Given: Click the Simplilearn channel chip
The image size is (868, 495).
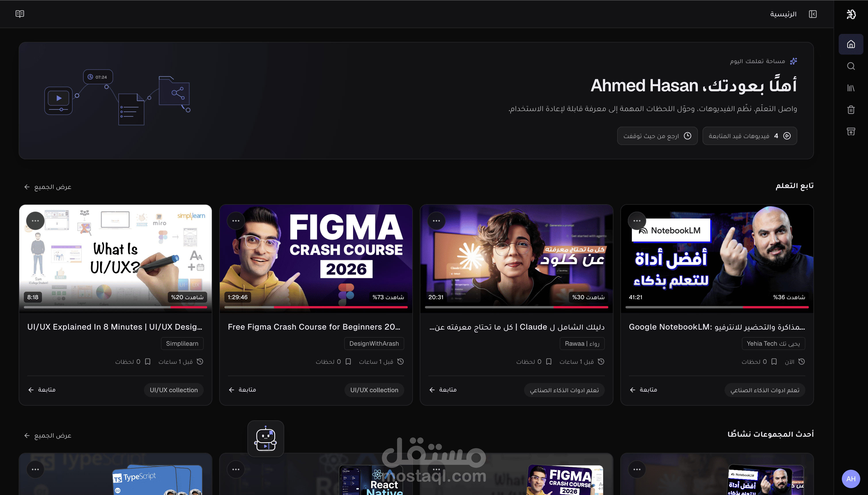Looking at the screenshot, I should [182, 343].
